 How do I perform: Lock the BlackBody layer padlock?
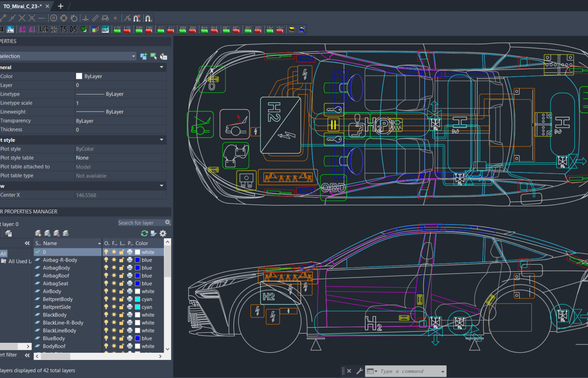coord(121,315)
